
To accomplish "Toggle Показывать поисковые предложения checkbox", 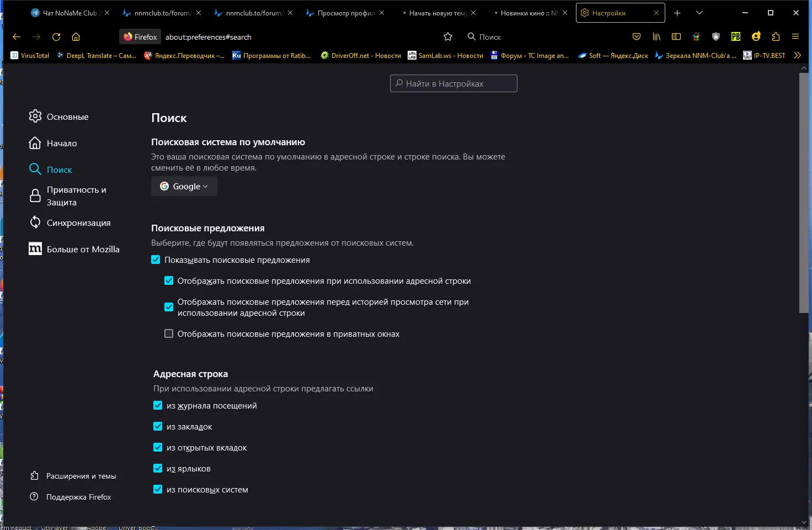I will pos(156,260).
